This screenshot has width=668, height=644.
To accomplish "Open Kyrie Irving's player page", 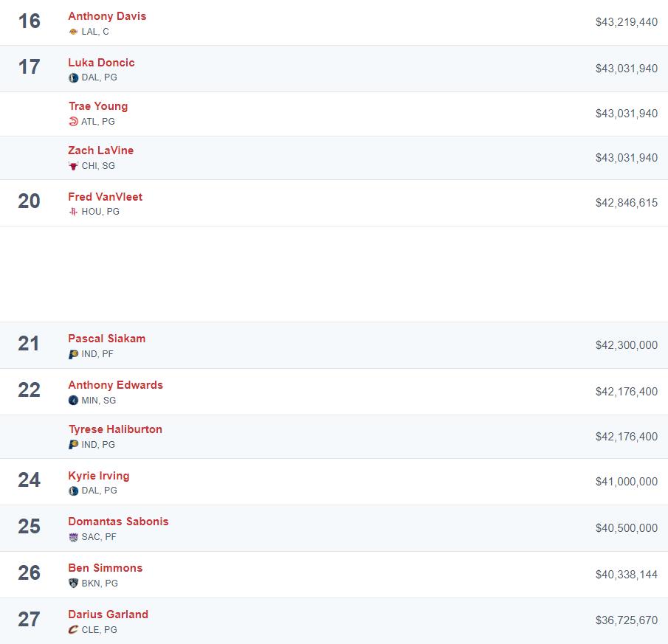I will (98, 476).
